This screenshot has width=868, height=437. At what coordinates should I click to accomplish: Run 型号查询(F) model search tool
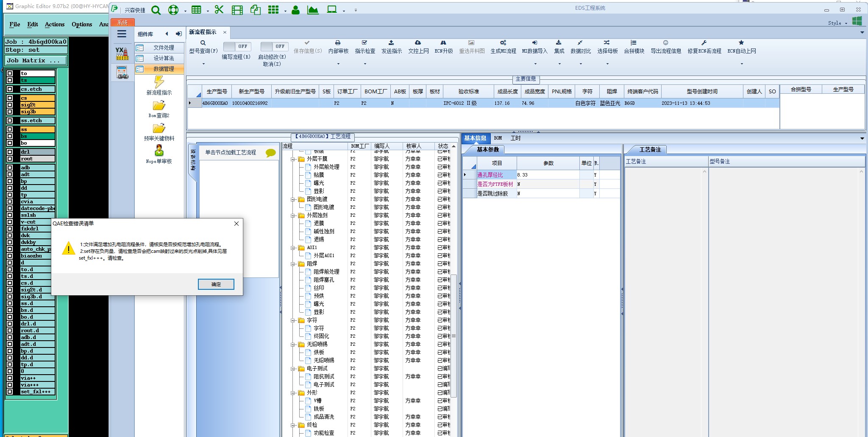(x=203, y=47)
